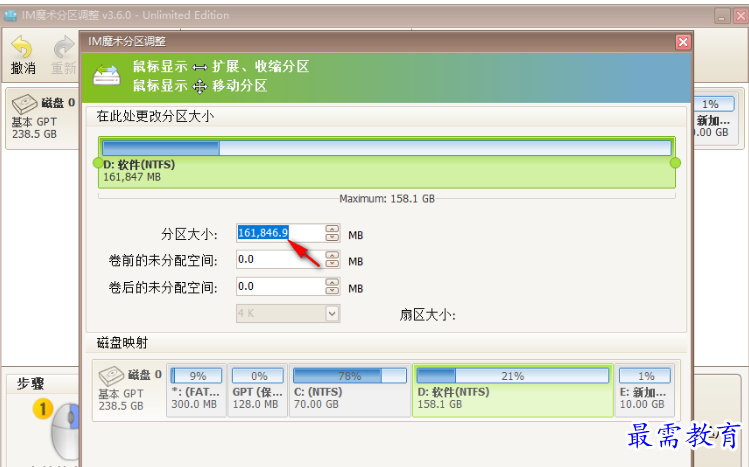The height and width of the screenshot is (467, 749).
Task: Click the 磁盘 0 disk icon in the disk map
Action: 111,376
